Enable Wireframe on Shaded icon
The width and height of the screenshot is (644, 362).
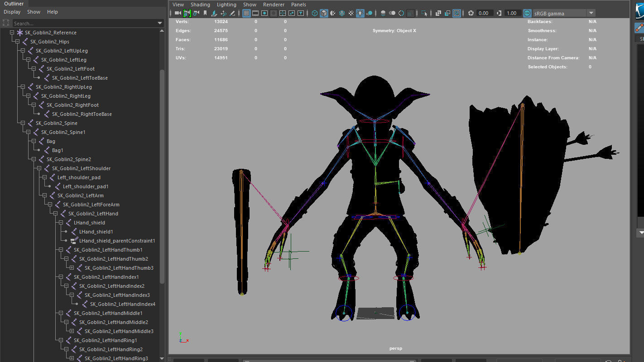(x=342, y=13)
